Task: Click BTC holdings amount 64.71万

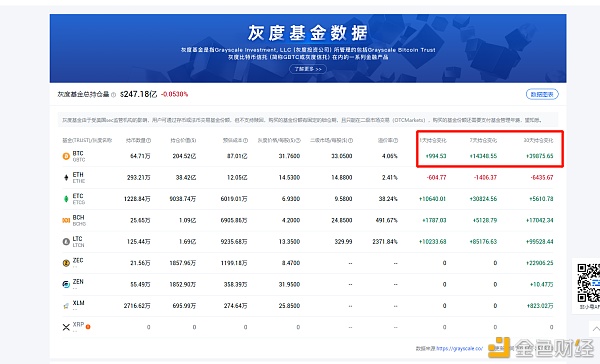Action: [x=140, y=156]
